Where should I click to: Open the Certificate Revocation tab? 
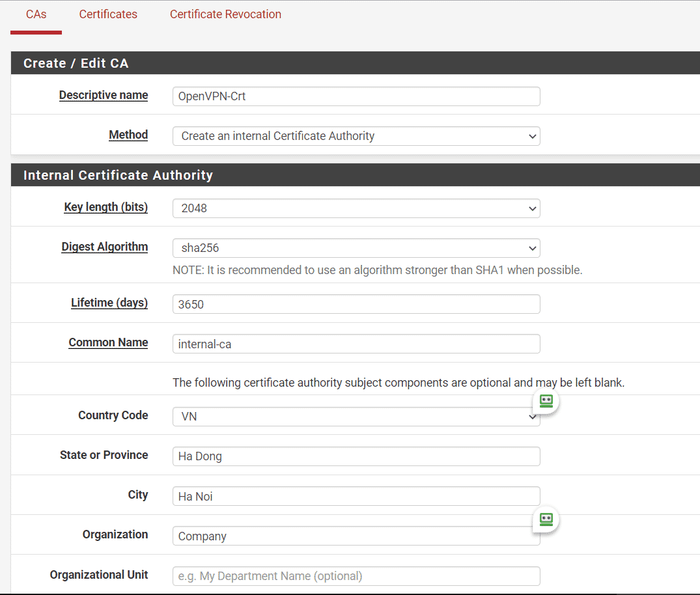[225, 14]
